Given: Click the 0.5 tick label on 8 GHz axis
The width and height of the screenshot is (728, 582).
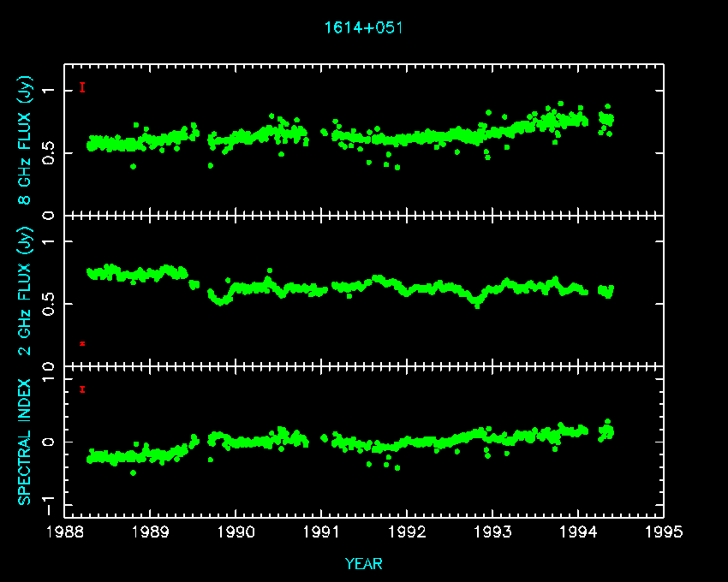Looking at the screenshot, I should tap(50, 152).
